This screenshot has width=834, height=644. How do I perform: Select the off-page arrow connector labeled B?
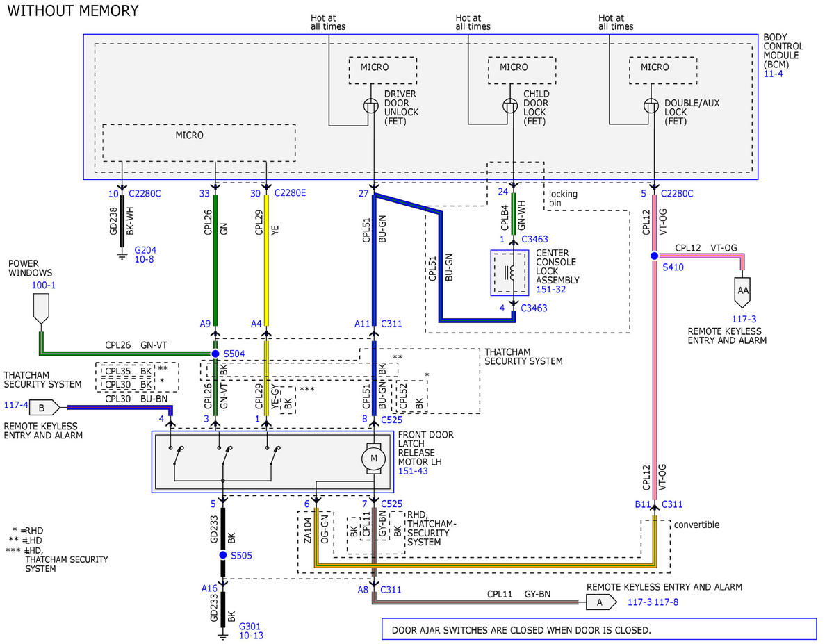pyautogui.click(x=46, y=408)
